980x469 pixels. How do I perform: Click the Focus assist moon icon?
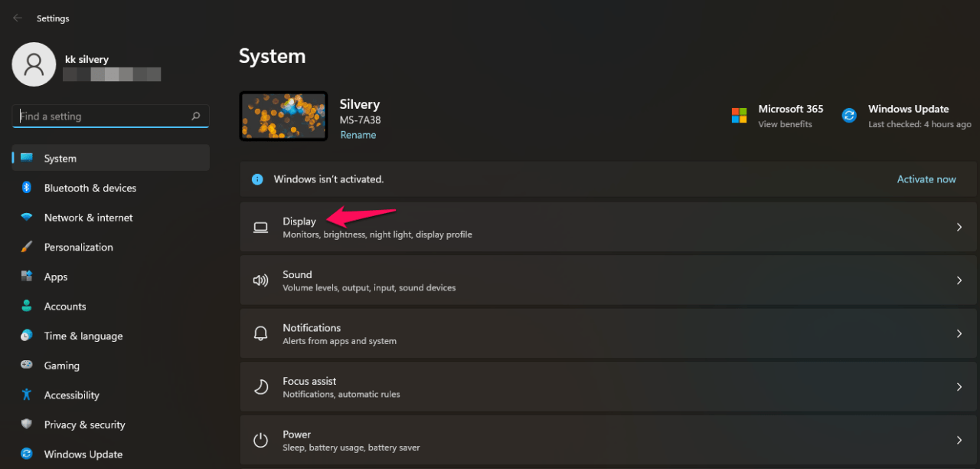(261, 387)
